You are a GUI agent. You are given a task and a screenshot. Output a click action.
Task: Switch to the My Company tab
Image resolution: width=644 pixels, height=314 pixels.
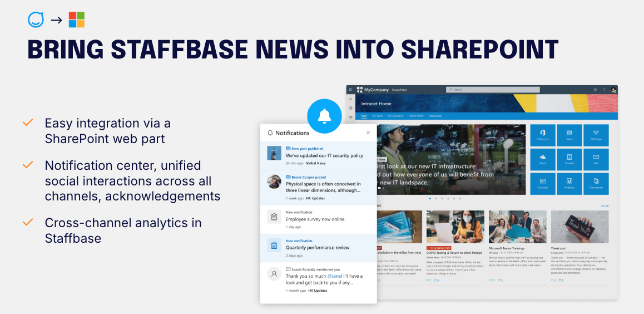click(395, 116)
